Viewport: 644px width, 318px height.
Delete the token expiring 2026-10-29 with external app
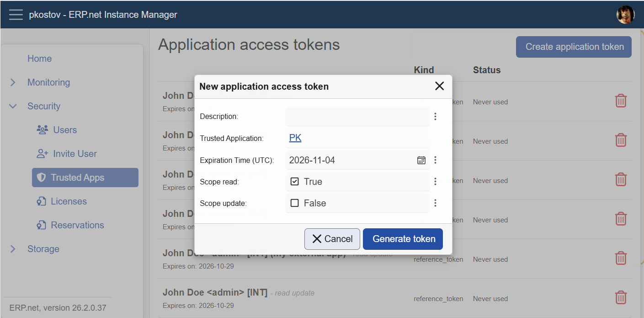tap(621, 258)
